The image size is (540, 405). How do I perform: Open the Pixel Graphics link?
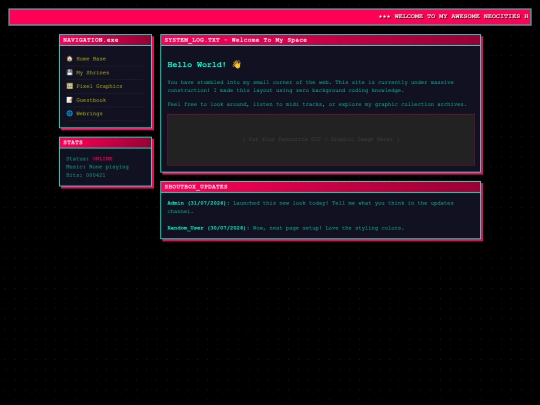(x=99, y=86)
